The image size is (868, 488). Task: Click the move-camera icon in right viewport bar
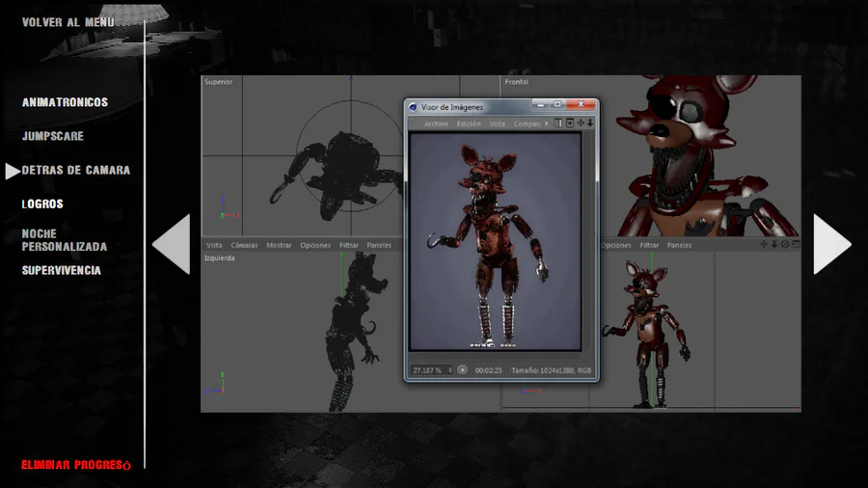coord(764,244)
